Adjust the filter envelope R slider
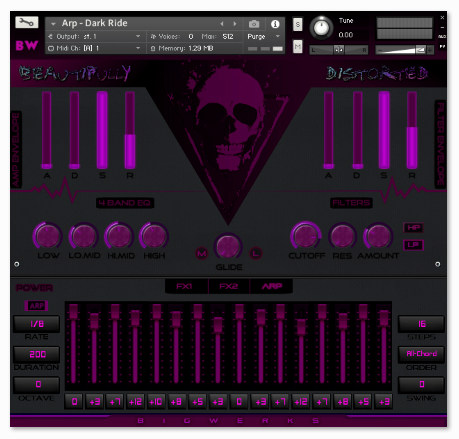The width and height of the screenshot is (459, 439). [x=412, y=130]
